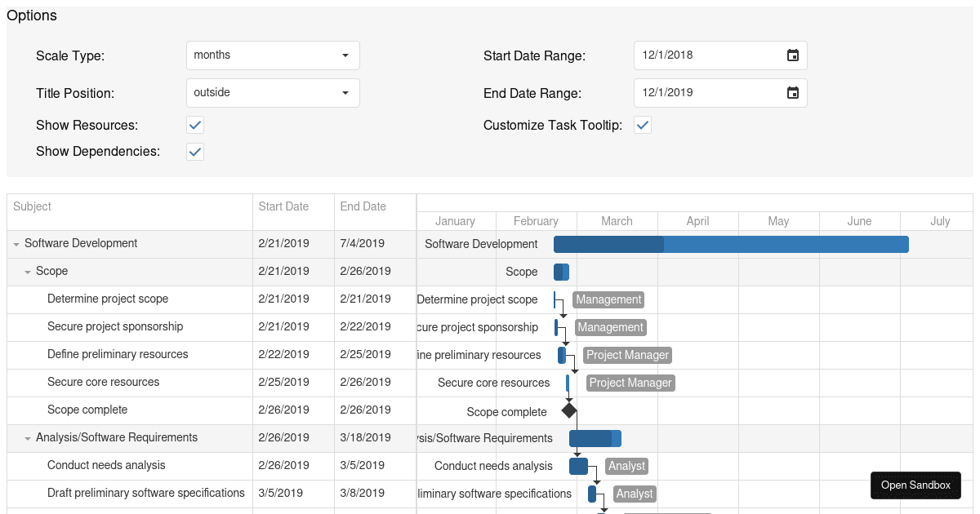
Task: Click Management label beside Secure project sponsorship
Action: (x=611, y=327)
